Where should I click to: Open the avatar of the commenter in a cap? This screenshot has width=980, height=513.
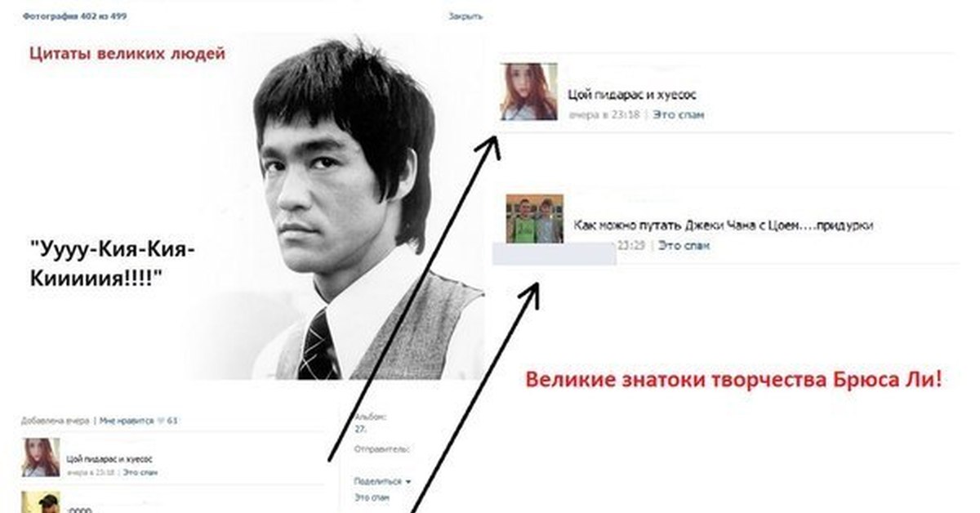pyautogui.click(x=40, y=502)
